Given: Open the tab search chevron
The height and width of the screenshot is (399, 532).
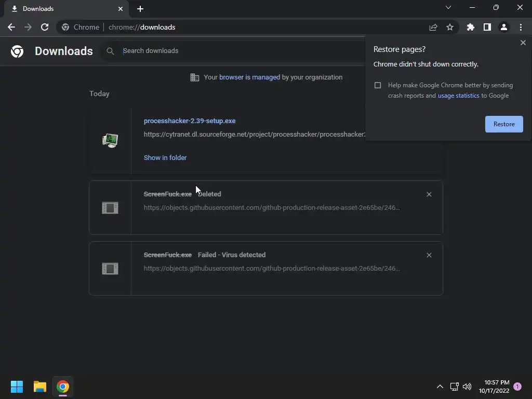Looking at the screenshot, I should coord(448,7).
